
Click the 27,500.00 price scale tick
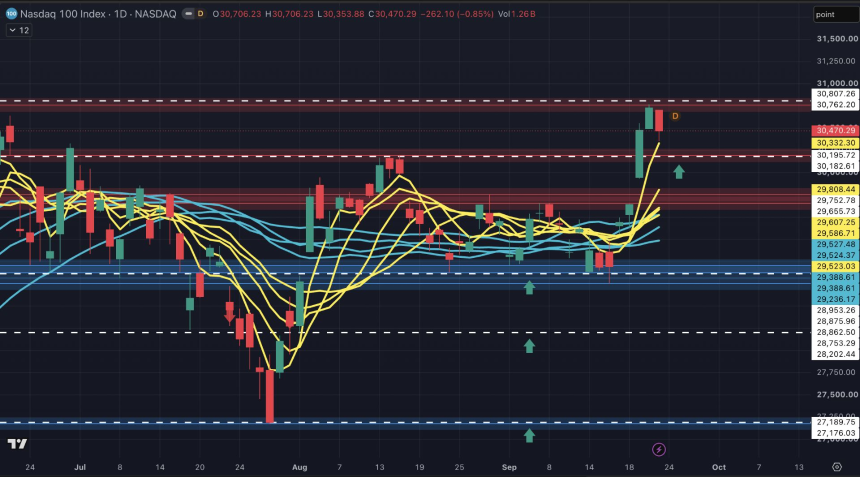[x=837, y=394]
